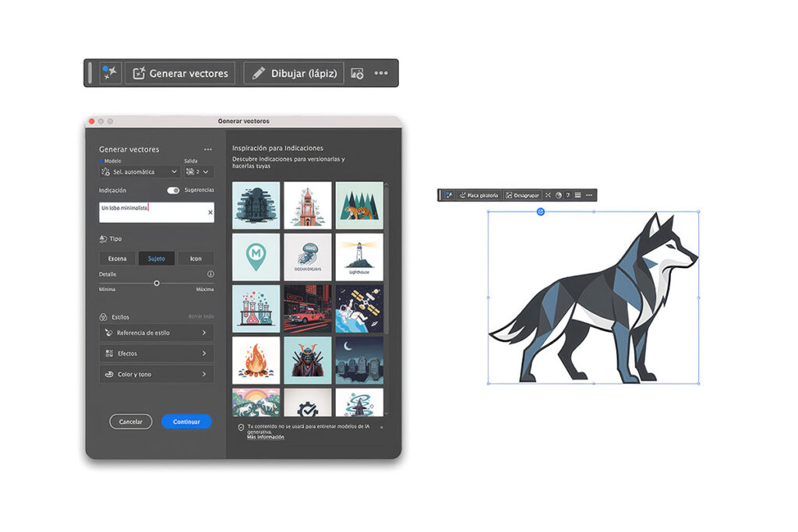
Task: Open the Más información link
Action: pos(265,437)
